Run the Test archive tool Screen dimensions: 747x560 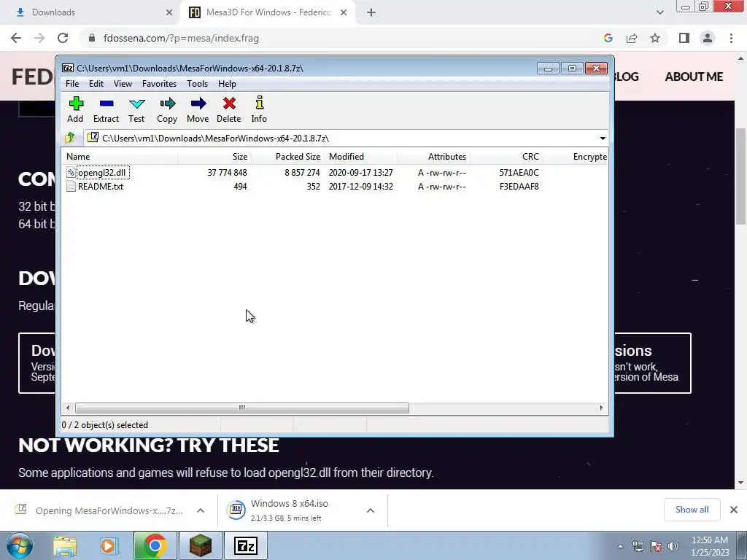click(136, 109)
